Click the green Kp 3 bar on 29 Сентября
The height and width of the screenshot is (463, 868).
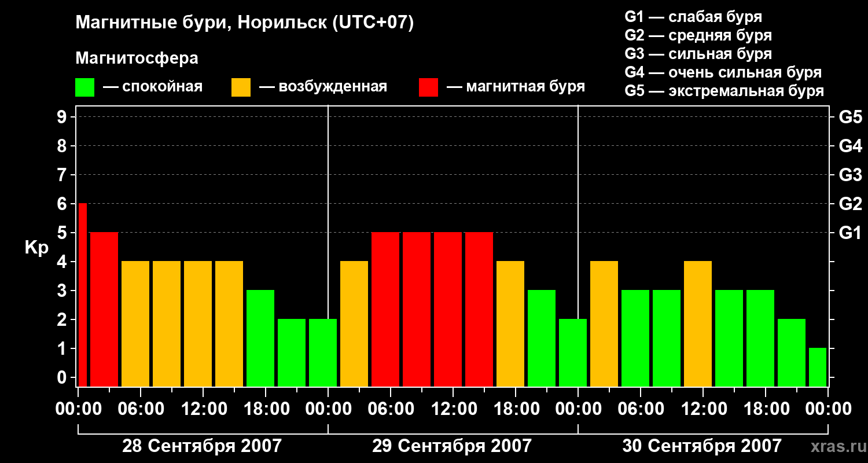click(x=542, y=338)
